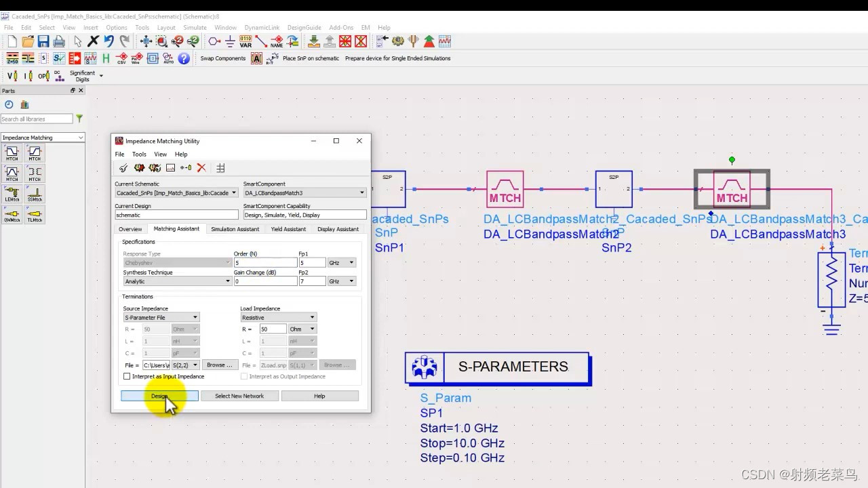This screenshot has height=488, width=868.
Task: Click the load R value field
Action: pyautogui.click(x=273, y=329)
